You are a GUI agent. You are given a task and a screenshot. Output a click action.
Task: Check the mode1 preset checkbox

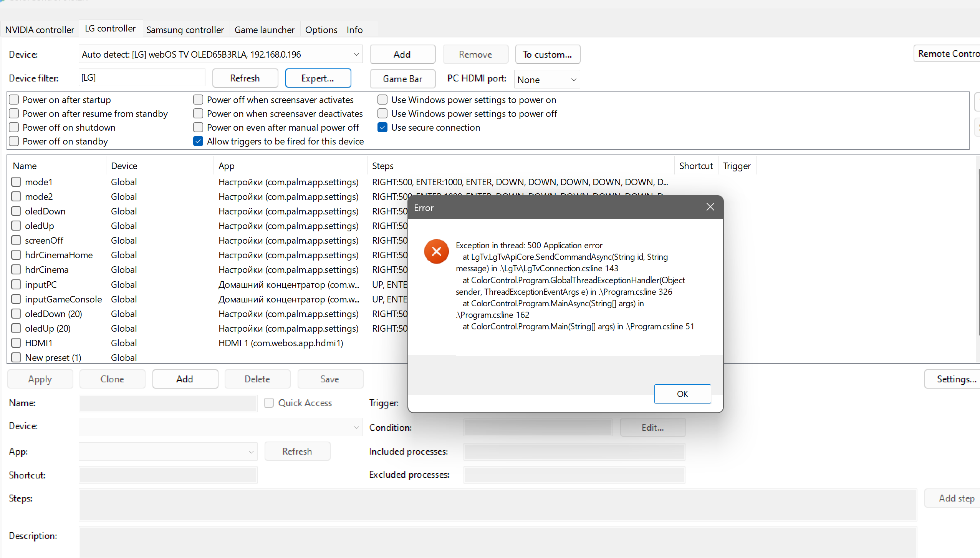(16, 182)
